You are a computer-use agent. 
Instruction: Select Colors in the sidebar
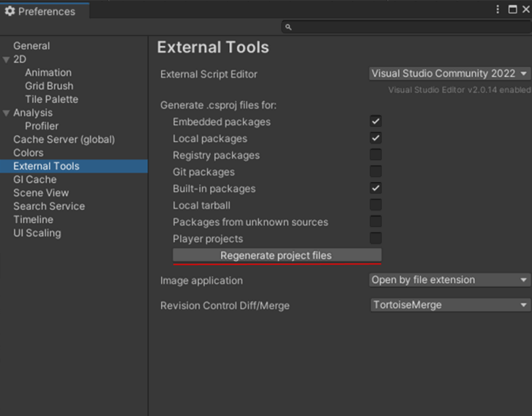[28, 153]
